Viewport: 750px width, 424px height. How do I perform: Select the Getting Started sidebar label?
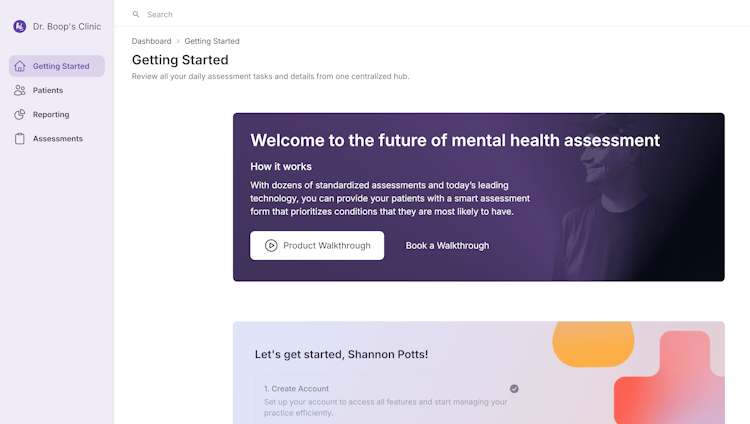click(61, 66)
